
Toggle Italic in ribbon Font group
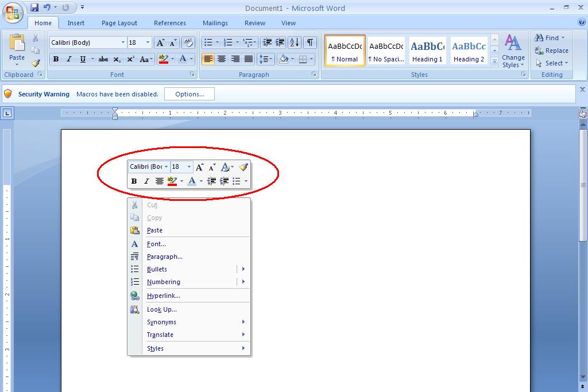click(x=69, y=59)
